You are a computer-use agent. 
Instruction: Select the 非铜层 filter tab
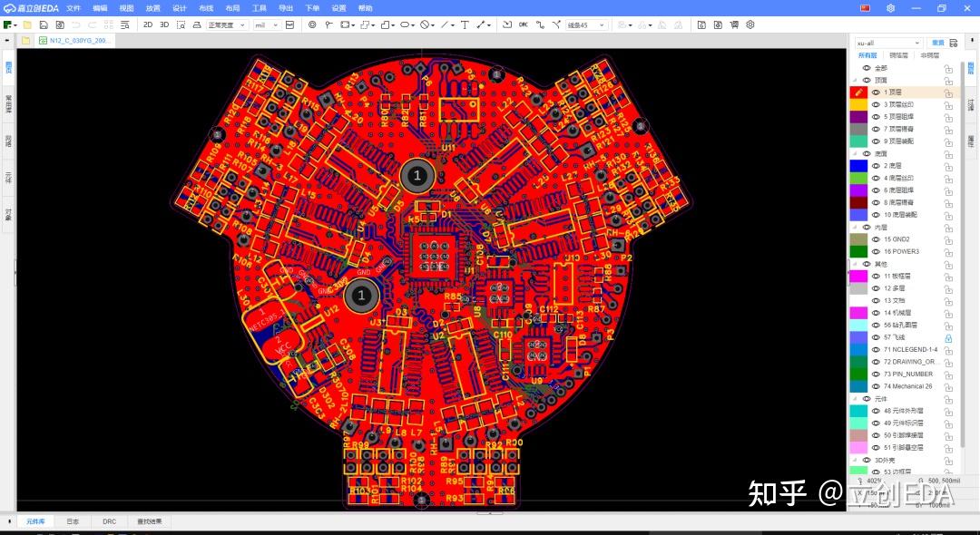pyautogui.click(x=929, y=55)
